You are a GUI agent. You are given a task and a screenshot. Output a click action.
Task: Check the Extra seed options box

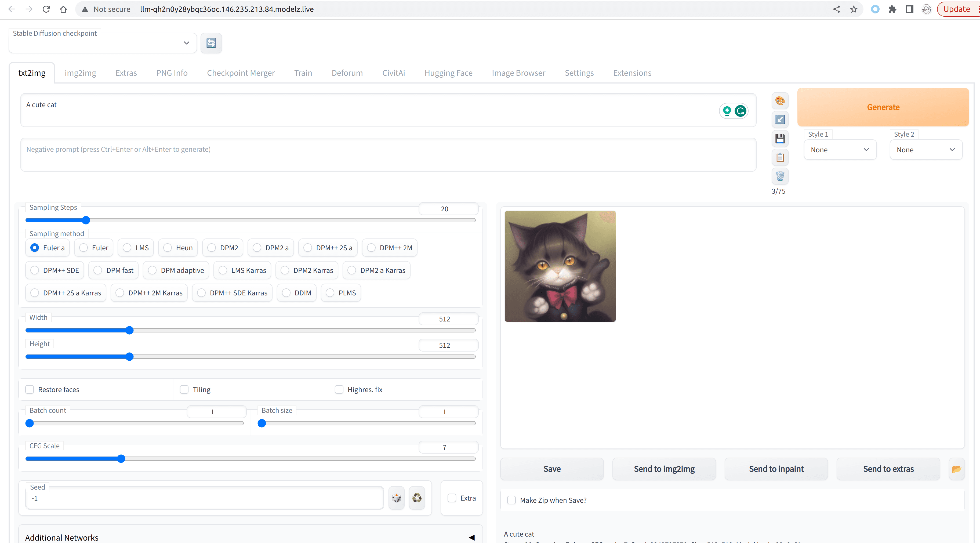[x=452, y=498]
